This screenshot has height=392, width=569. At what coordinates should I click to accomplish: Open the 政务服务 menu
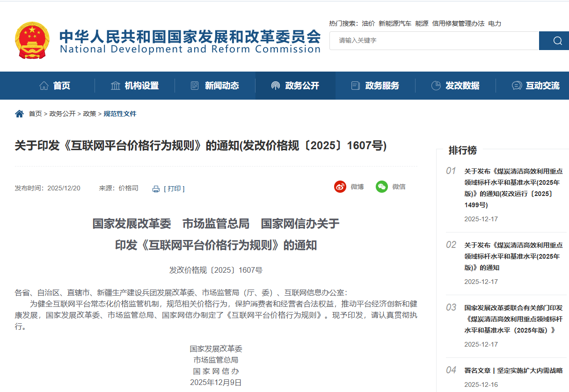[x=375, y=86]
